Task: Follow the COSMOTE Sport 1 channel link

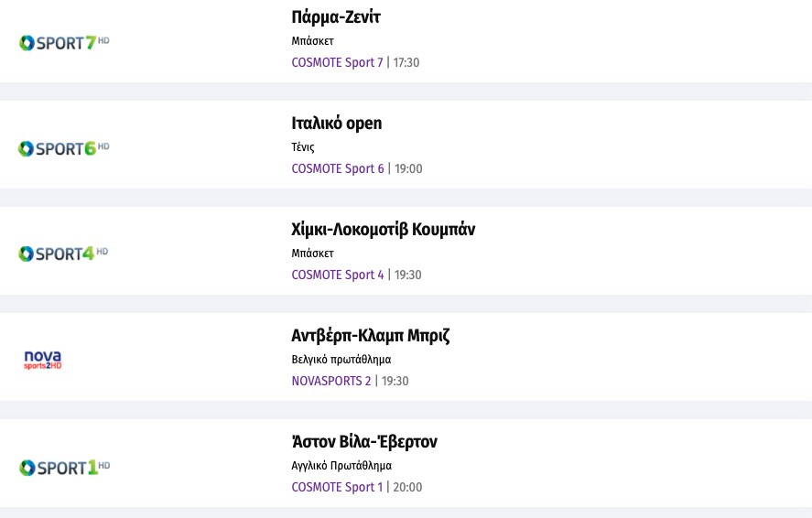Action: [337, 487]
